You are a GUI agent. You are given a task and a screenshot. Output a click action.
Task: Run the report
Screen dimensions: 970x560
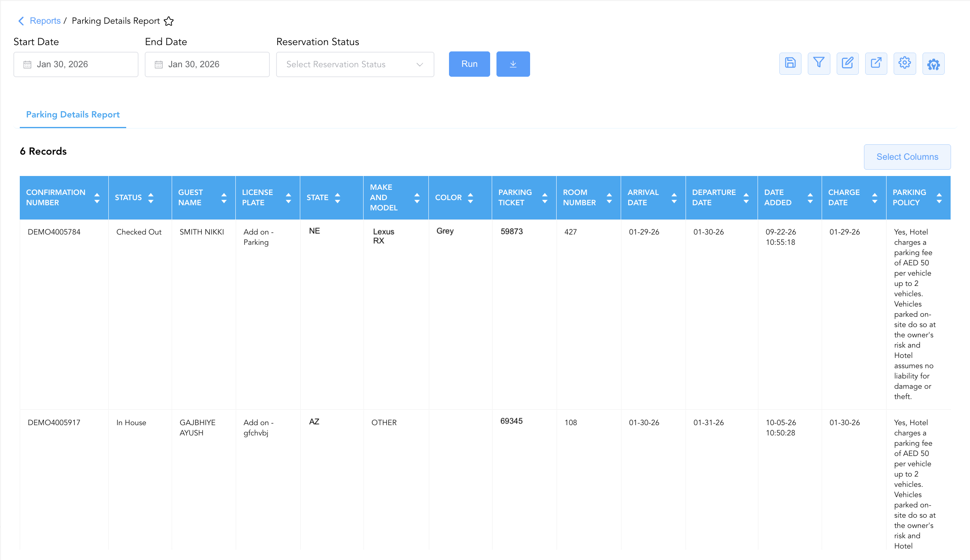click(x=470, y=64)
